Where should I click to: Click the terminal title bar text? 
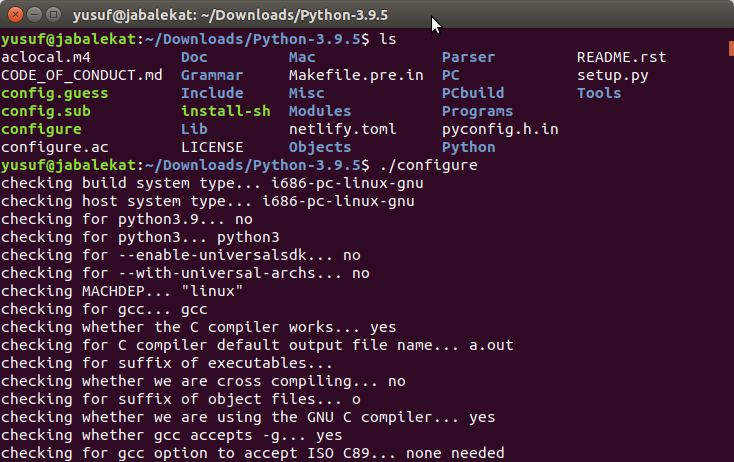[x=230, y=15]
